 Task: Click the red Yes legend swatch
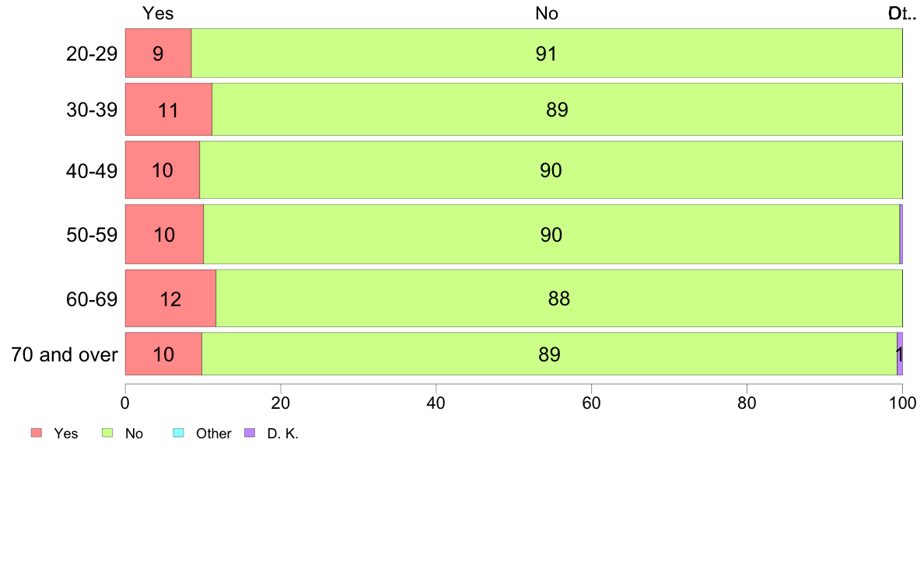tap(37, 433)
